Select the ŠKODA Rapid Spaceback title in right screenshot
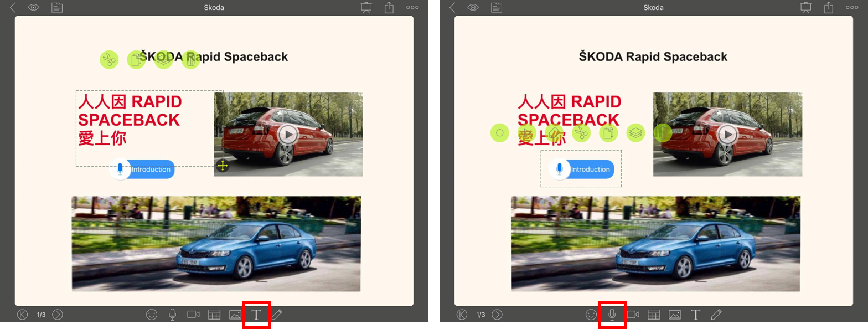This screenshot has height=329, width=868. point(653,56)
